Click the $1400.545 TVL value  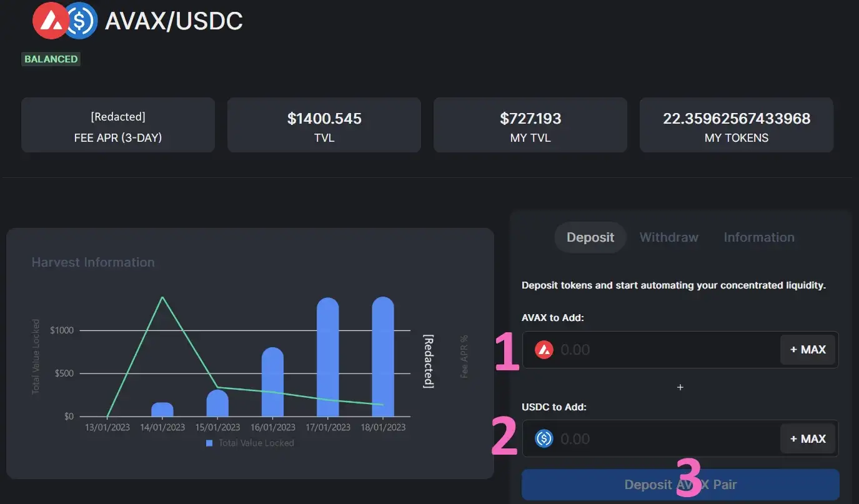click(x=324, y=119)
